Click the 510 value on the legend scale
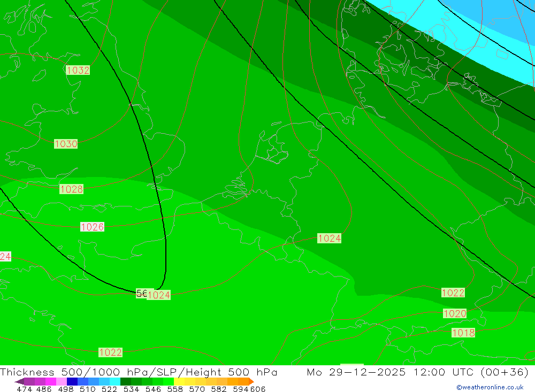Image resolution: width=535 pixels, height=392 pixels. click(x=88, y=389)
